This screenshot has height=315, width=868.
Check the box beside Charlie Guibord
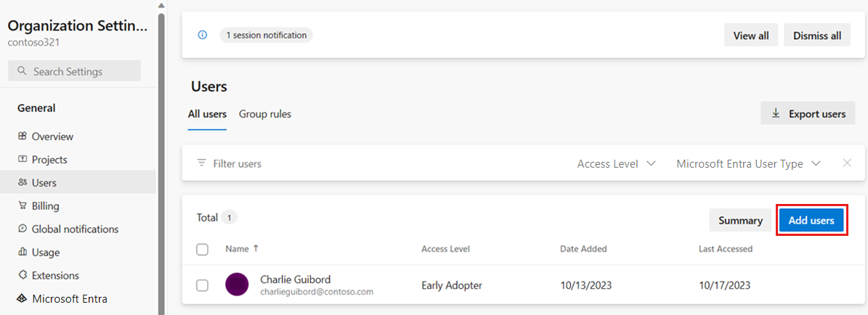tap(203, 285)
